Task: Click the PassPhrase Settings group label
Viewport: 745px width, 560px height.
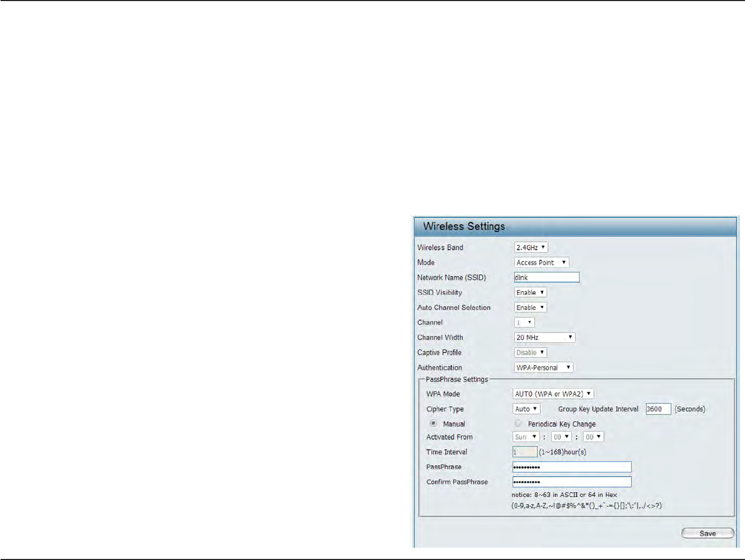Action: (456, 379)
